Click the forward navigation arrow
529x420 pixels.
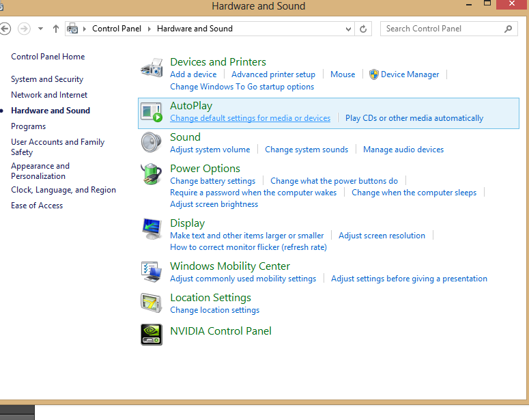point(24,29)
